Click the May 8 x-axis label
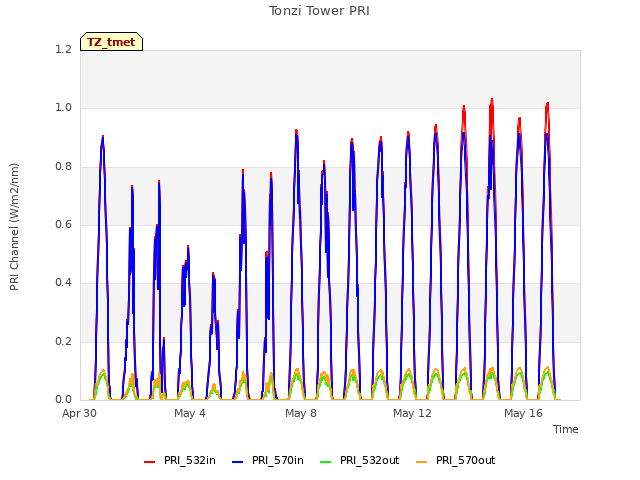The height and width of the screenshot is (480, 640). tap(301, 413)
